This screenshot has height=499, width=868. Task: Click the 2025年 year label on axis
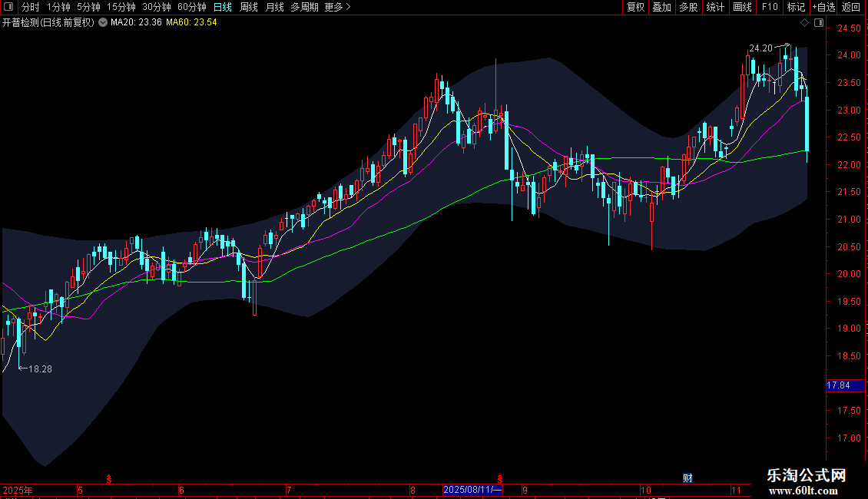(x=18, y=490)
